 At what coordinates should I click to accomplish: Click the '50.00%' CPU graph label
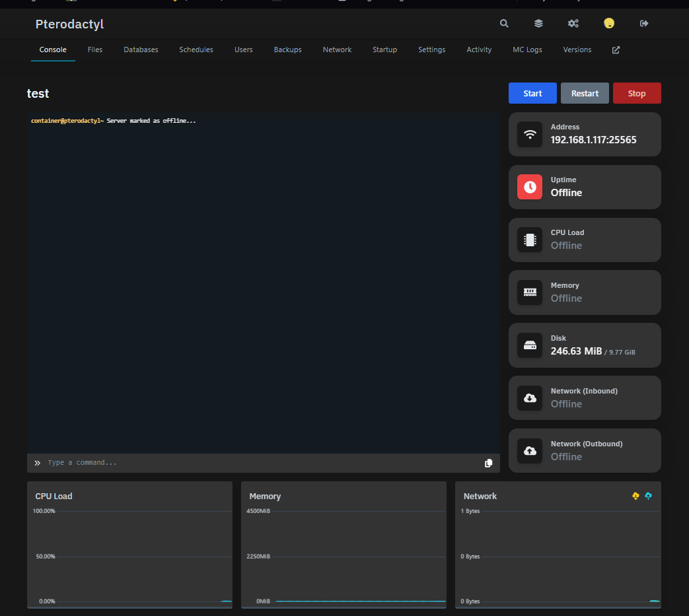click(x=46, y=557)
